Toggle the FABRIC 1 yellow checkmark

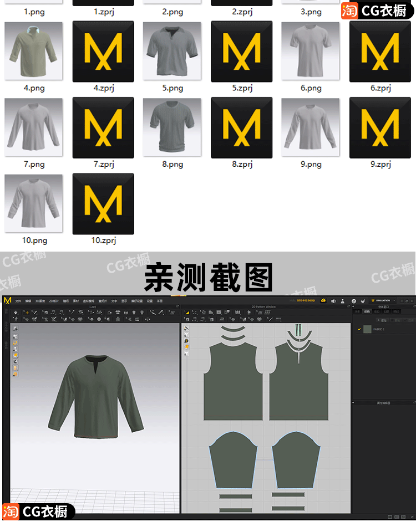[x=359, y=329]
